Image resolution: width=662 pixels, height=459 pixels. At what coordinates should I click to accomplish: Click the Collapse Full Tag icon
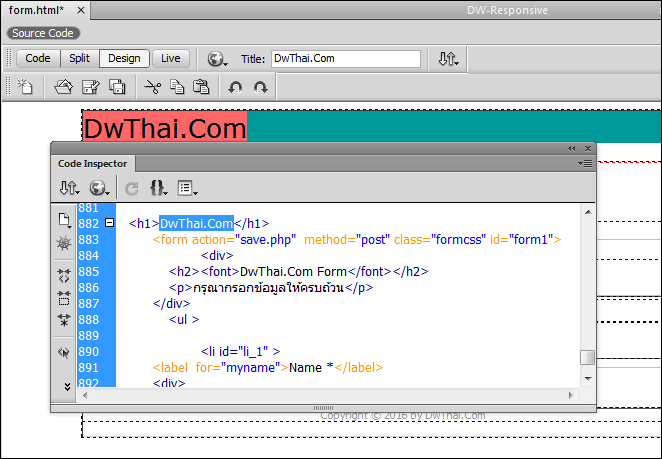pos(64,276)
